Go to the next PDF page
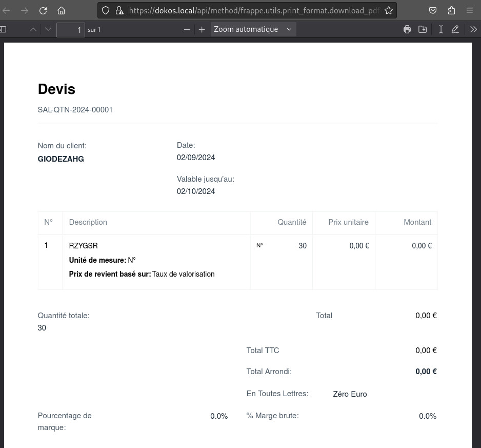 point(48,29)
